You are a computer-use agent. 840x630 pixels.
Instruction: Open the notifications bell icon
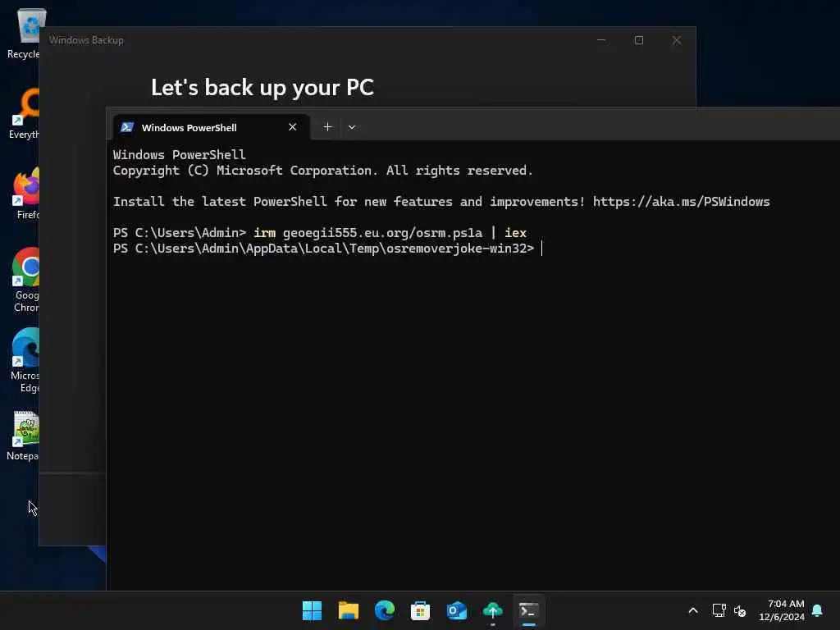pos(817,610)
